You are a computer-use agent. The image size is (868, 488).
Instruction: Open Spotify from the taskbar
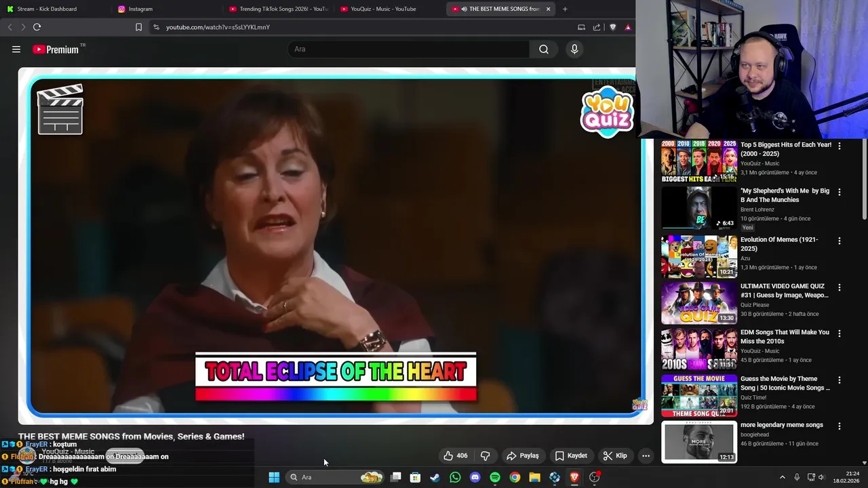coord(495,477)
